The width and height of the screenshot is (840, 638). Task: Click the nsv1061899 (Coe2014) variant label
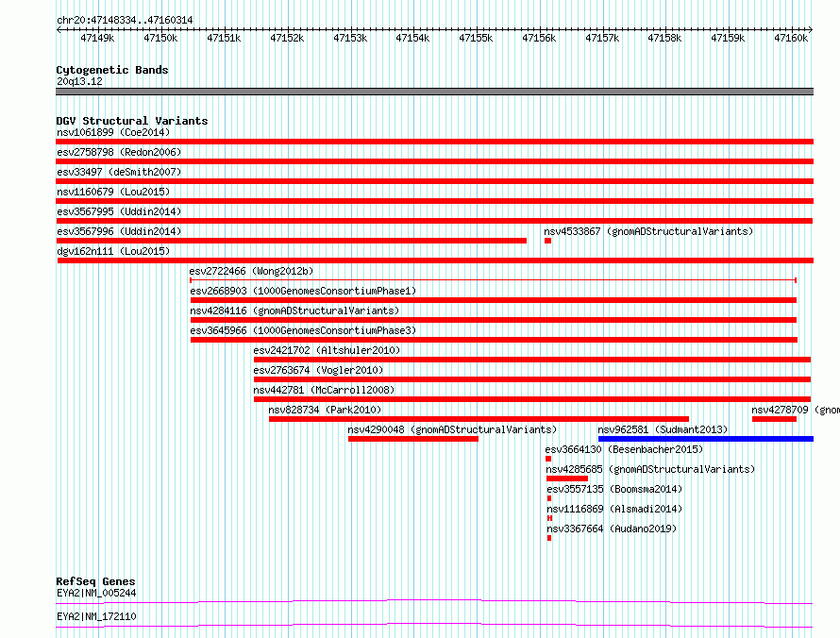[113, 132]
